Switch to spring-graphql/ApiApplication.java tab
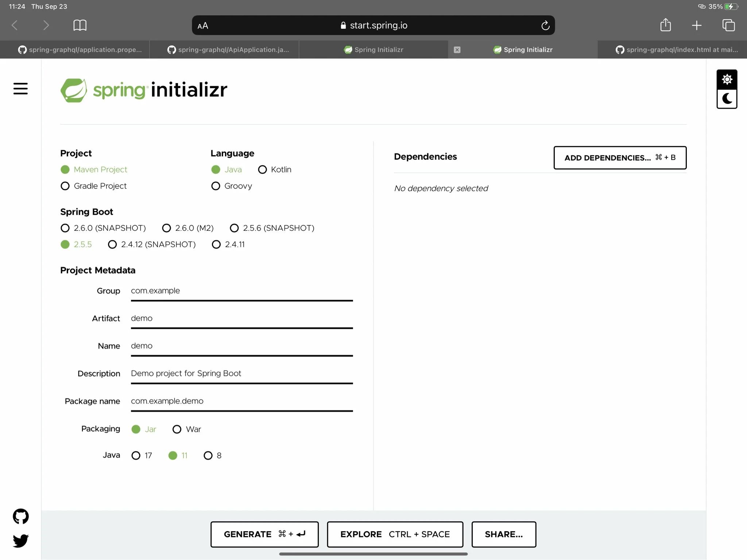The width and height of the screenshot is (747, 560). point(224,50)
